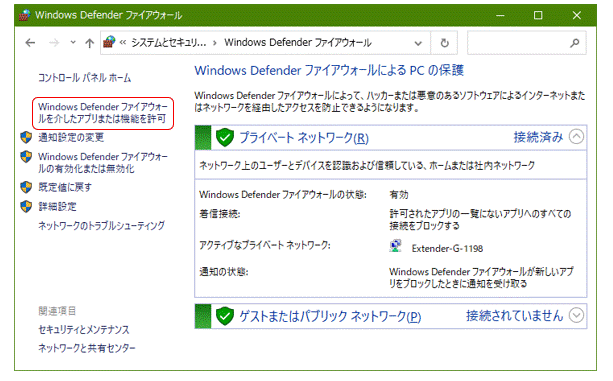Viewport: 613px width, 381px height.
Task: Click green shield icon on パブリック ネットワーク
Action: click(x=225, y=316)
